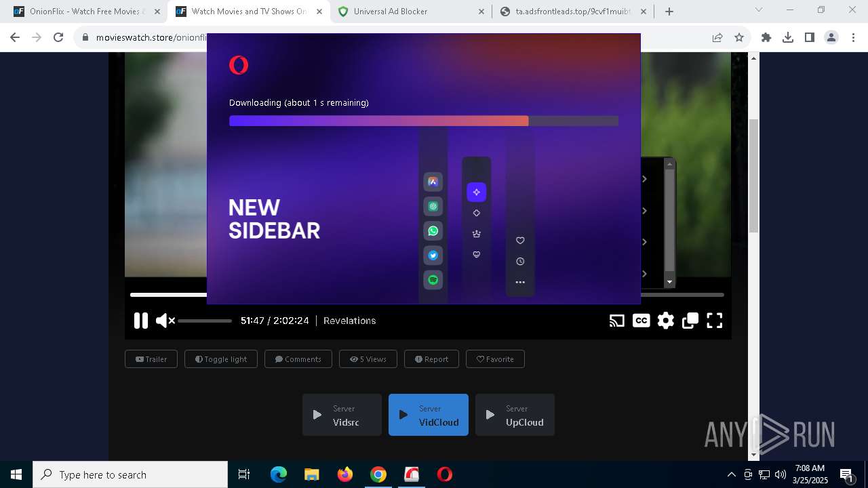Choose the UpCloud server
Screen dimensions: 868x488
click(515, 415)
